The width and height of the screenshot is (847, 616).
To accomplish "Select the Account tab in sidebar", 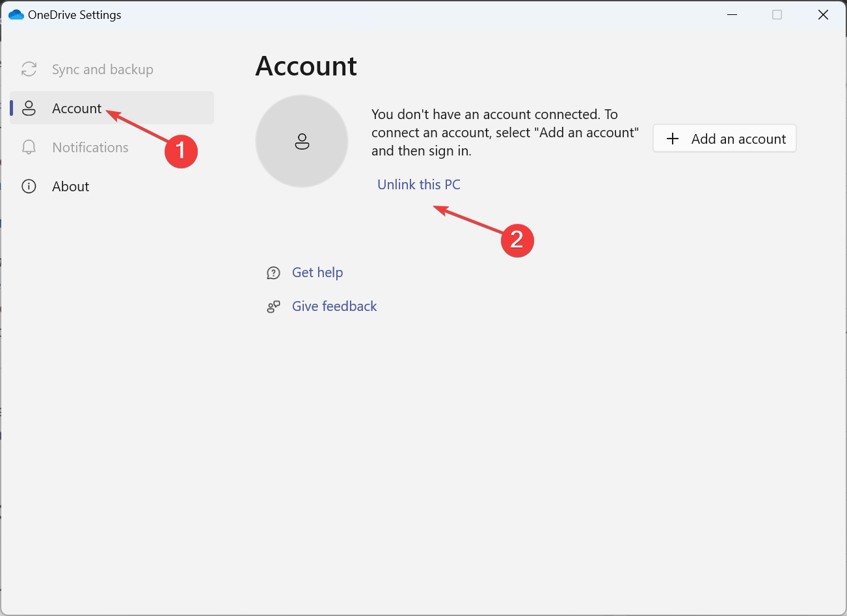I will click(x=112, y=108).
